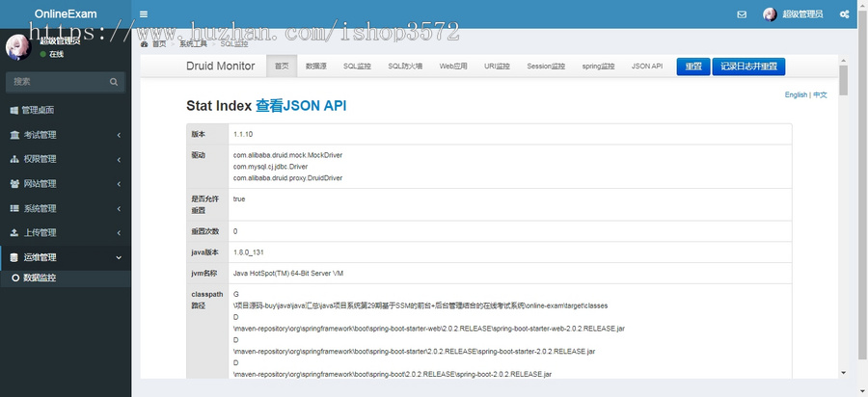Click the header user avatar image
868x397 pixels.
770,14
